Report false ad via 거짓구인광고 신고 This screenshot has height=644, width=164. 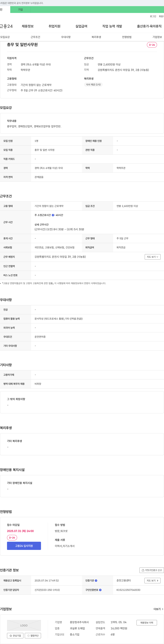coord(152,570)
